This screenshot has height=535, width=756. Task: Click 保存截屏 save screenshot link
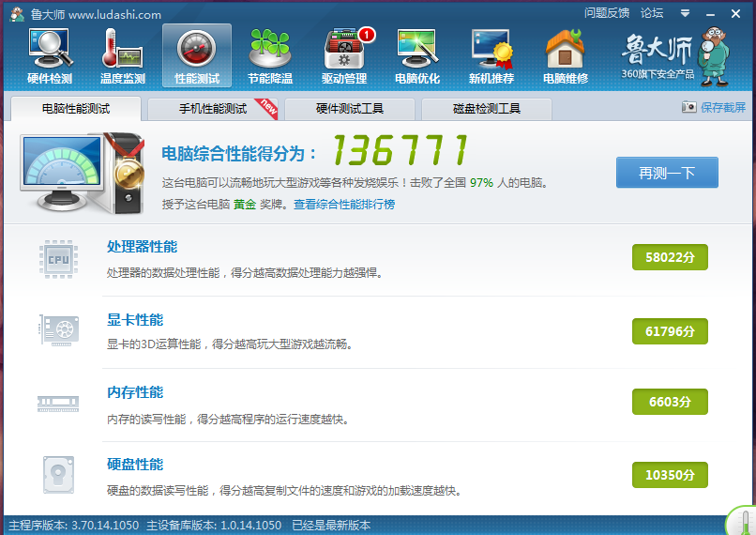[723, 107]
